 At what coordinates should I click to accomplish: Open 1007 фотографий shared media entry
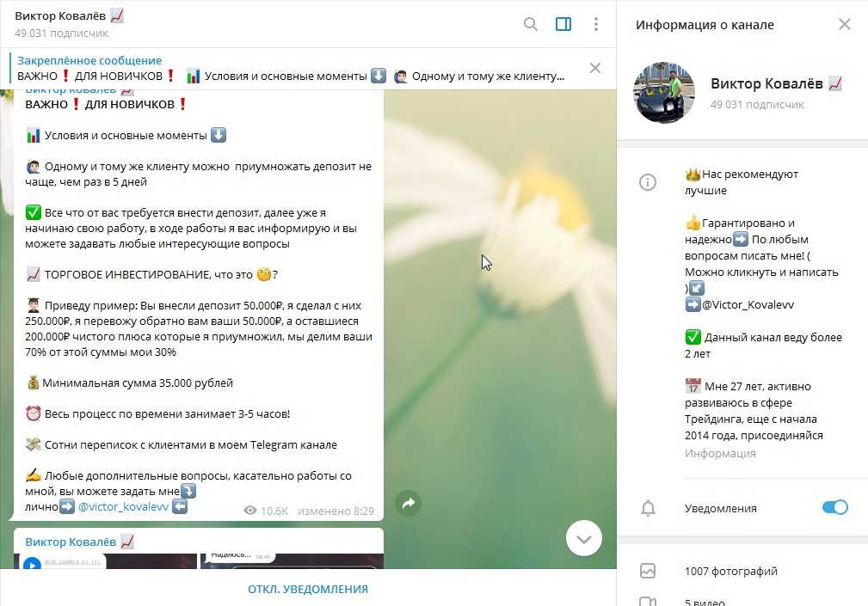(x=742, y=571)
